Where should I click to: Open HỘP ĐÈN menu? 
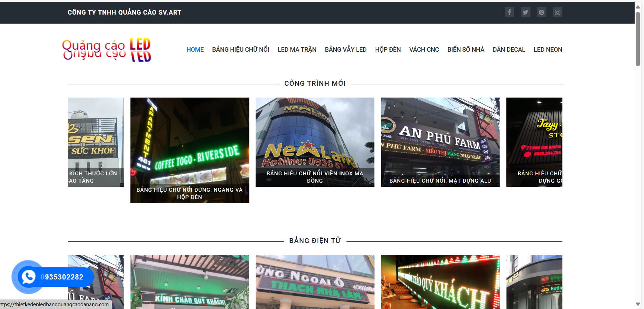point(388,50)
